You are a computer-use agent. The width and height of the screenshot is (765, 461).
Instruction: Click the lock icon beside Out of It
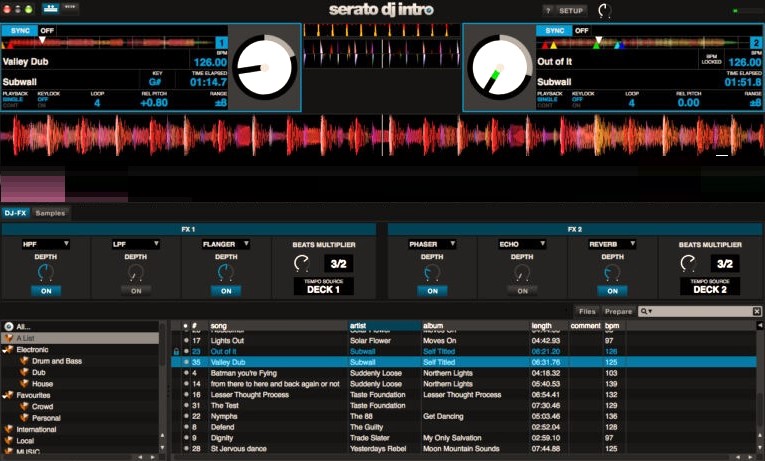tap(176, 351)
